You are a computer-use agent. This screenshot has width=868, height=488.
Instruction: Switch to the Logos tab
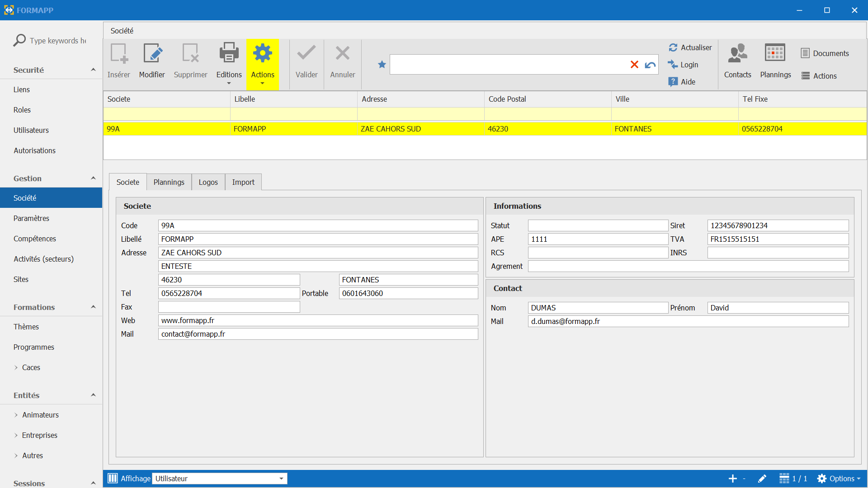coord(208,182)
